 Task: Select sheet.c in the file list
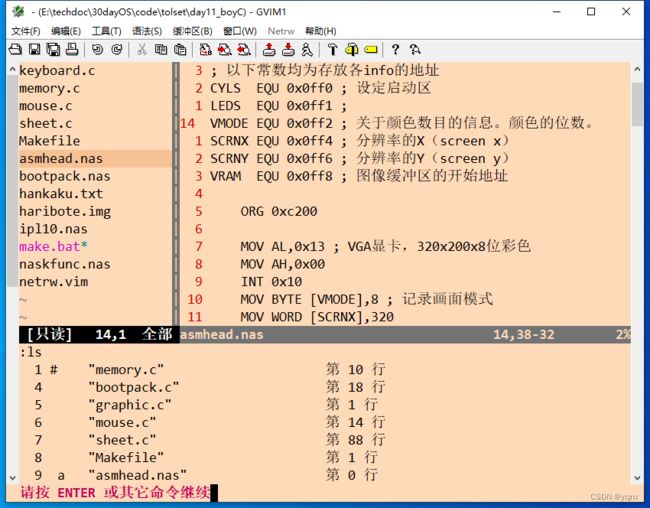point(46,124)
